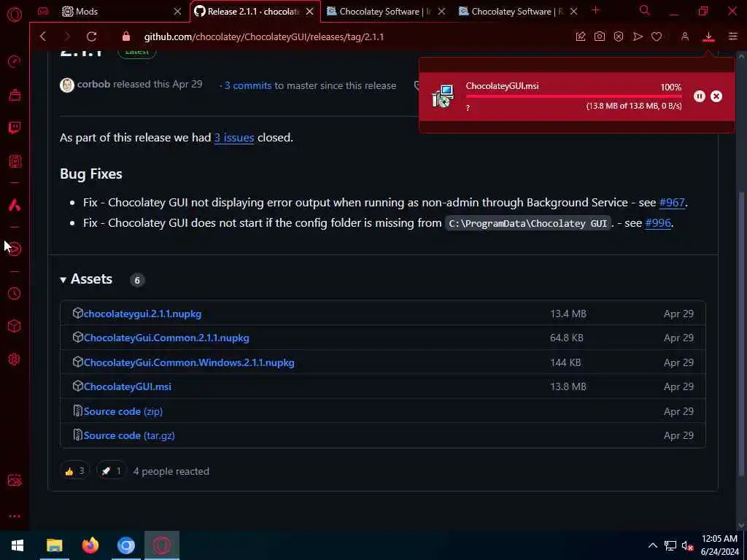Viewport: 747px width, 560px height.
Task: Toggle the downloads toolbar icon
Action: click(708, 36)
